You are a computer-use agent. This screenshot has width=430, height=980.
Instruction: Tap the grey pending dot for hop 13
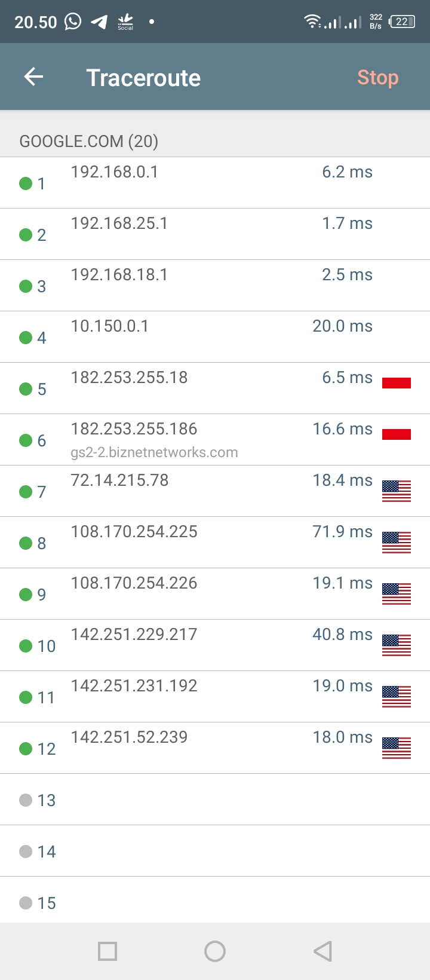coord(26,800)
